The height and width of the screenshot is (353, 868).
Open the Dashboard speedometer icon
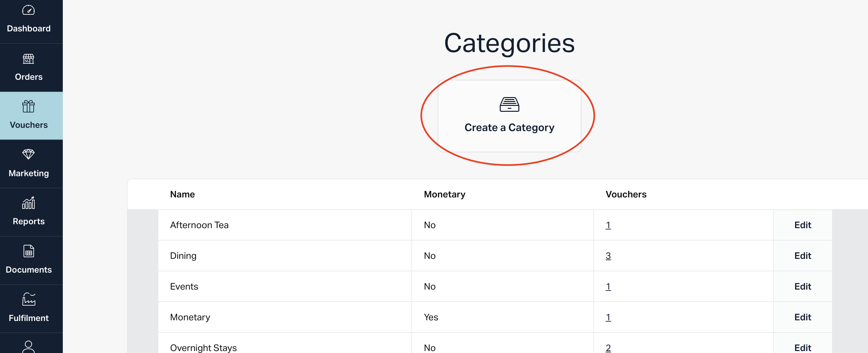[x=29, y=10]
